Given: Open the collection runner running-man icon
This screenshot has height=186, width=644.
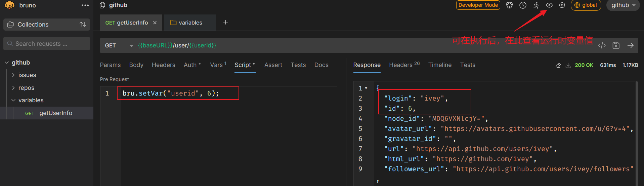Looking at the screenshot, I should coord(536,5).
